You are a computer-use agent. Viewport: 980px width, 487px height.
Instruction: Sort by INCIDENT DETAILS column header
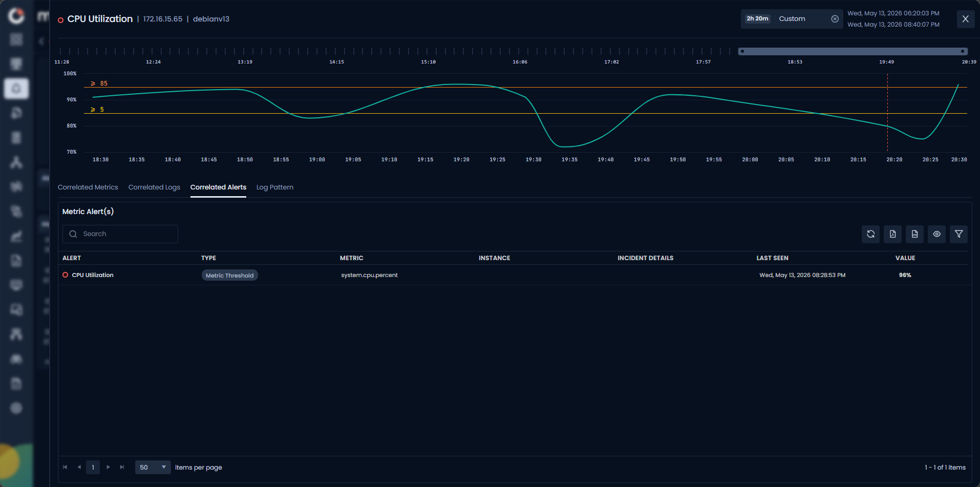[x=645, y=258]
